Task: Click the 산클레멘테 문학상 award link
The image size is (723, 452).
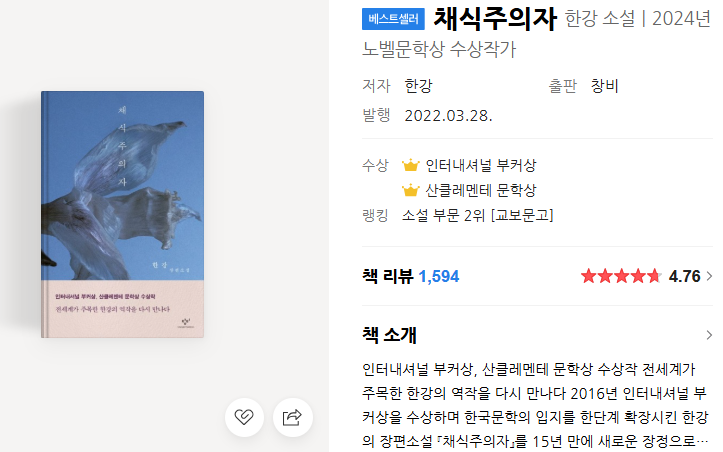Action: tap(481, 190)
